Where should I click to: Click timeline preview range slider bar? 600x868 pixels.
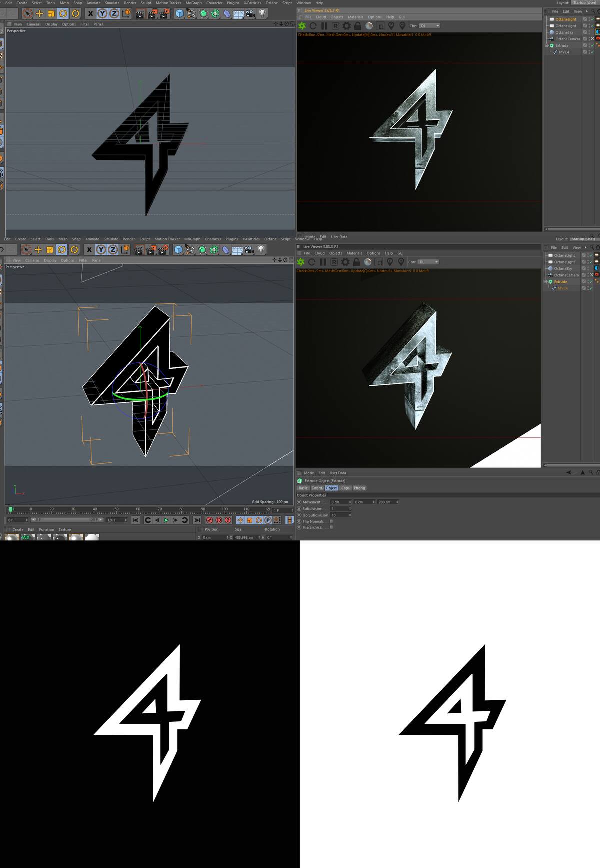coord(67,520)
